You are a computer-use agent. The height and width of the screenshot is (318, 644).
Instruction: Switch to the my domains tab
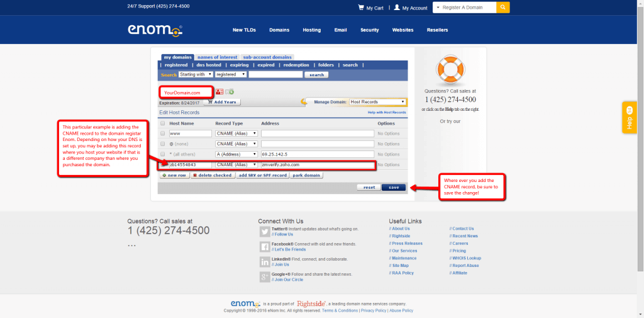coord(177,57)
